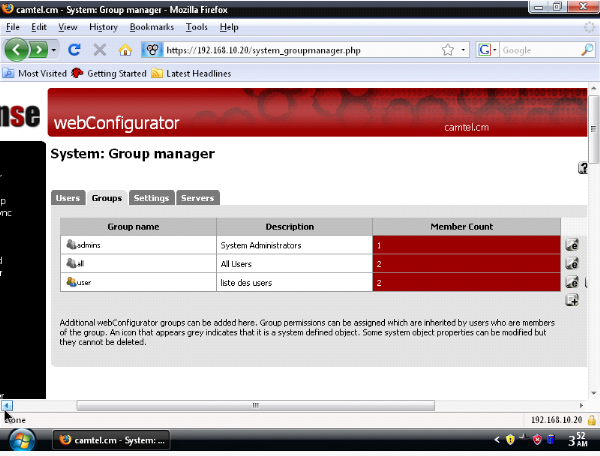Switch to the Servers tab
The width and height of the screenshot is (600, 456).
197,198
